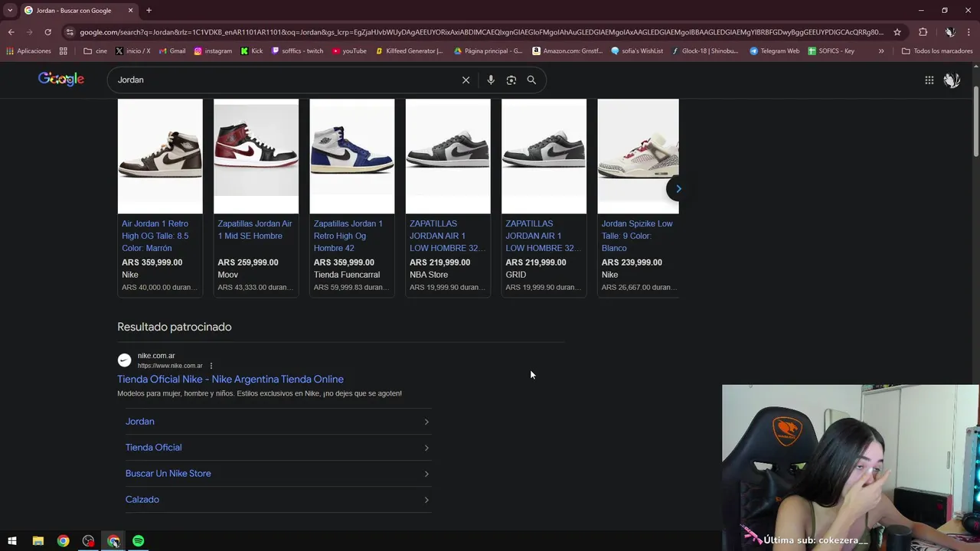Click the red Jordan Air 1 Mid shoe image
The image size is (980, 551).
(256, 156)
